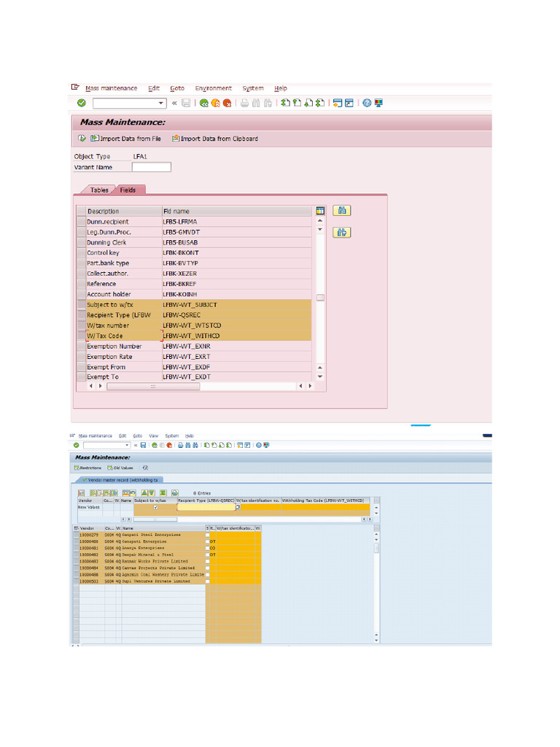Tick the checkbox for Ganpati Steel Enterprises row
The height and width of the screenshot is (747, 560).
click(x=208, y=535)
